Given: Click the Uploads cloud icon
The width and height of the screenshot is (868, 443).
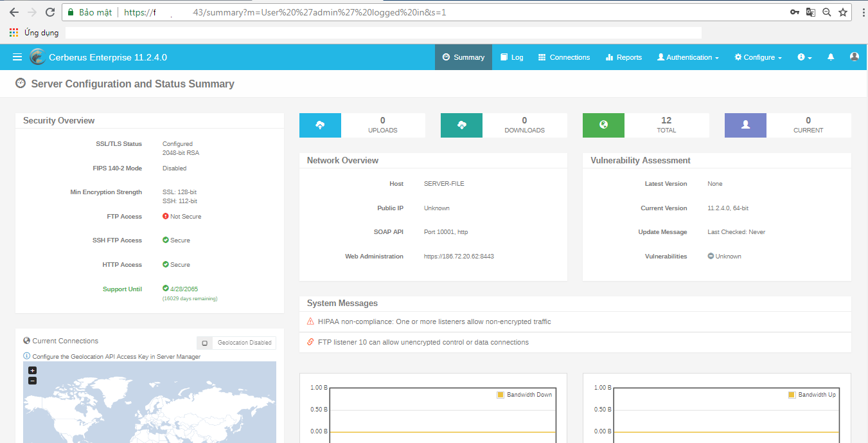Looking at the screenshot, I should point(319,125).
